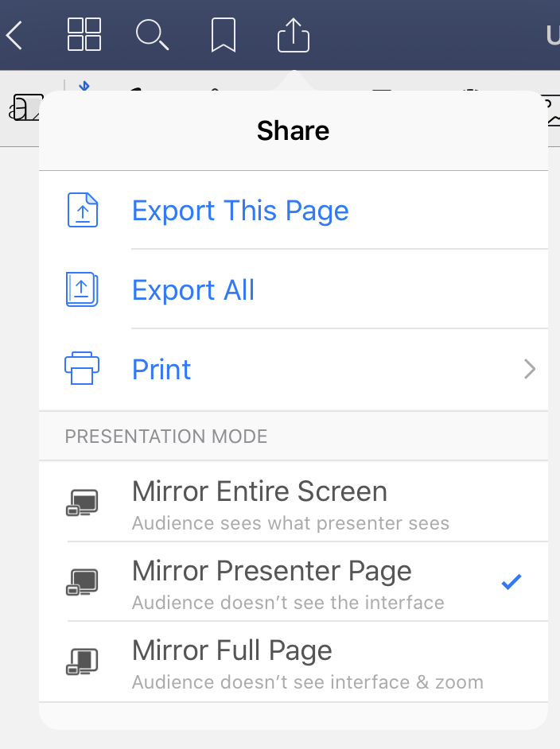Image resolution: width=560 pixels, height=749 pixels.
Task: Tap the Export All document icon
Action: [x=83, y=289]
